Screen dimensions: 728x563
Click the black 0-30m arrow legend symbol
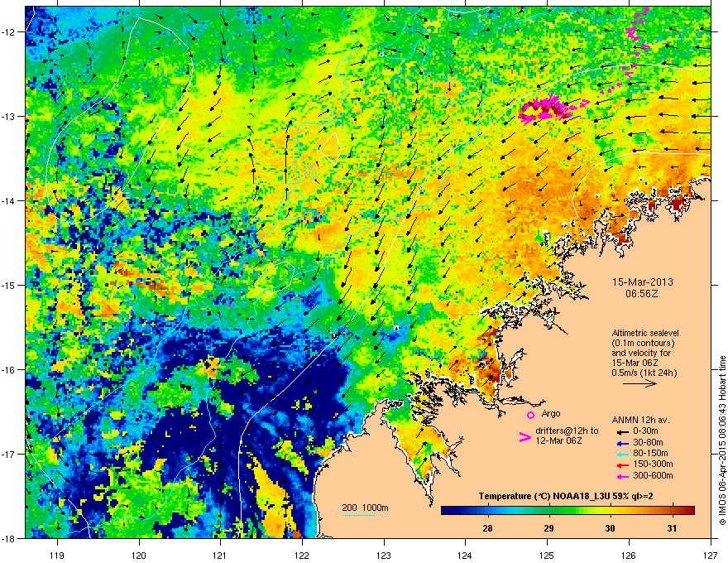pos(622,431)
